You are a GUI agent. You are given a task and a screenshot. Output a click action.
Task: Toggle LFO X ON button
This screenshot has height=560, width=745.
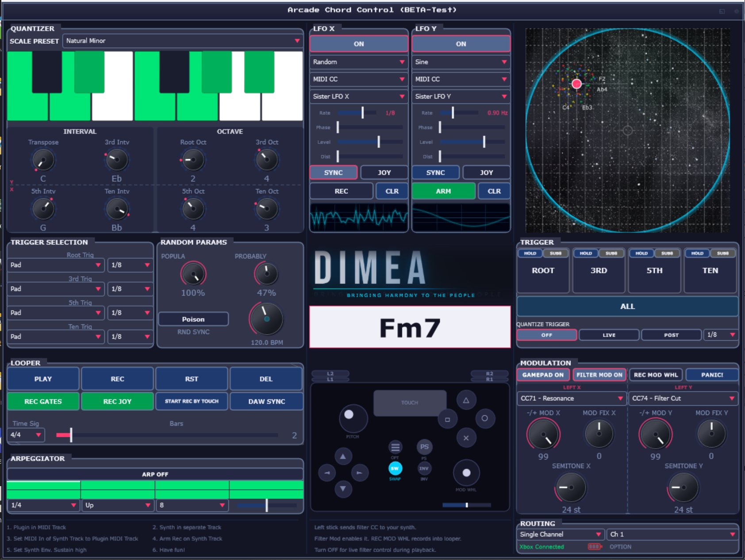pyautogui.click(x=359, y=44)
